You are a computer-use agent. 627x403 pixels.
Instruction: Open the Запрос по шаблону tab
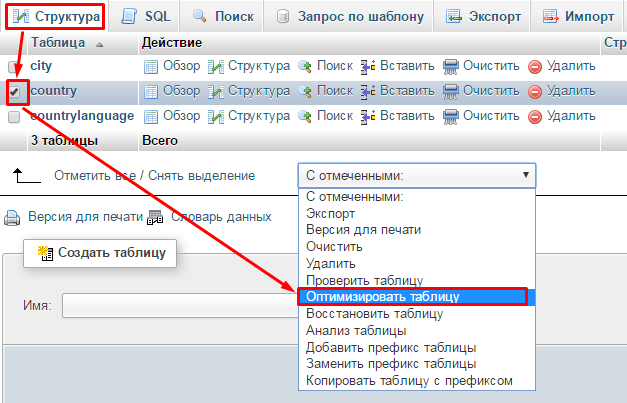[350, 16]
